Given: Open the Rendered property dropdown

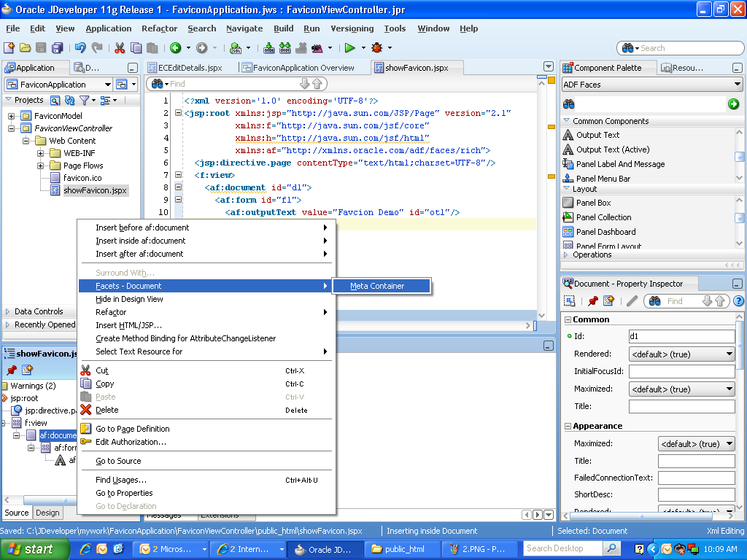Looking at the screenshot, I should (728, 354).
